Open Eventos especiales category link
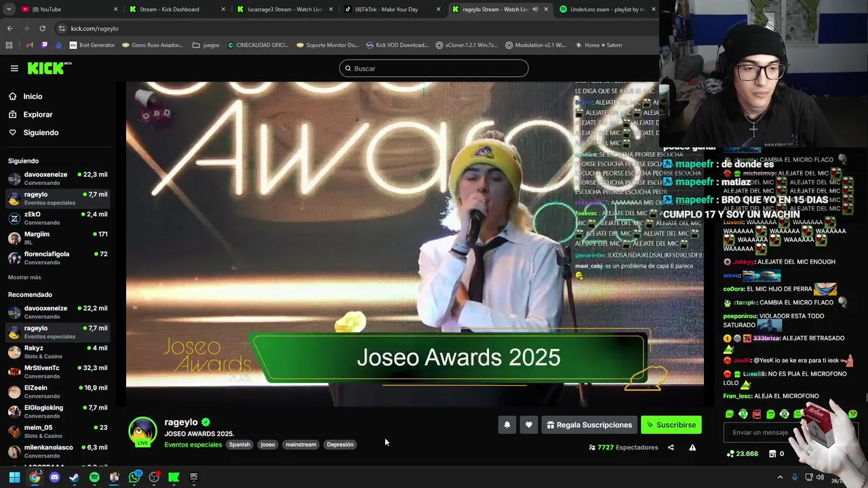 tap(193, 445)
